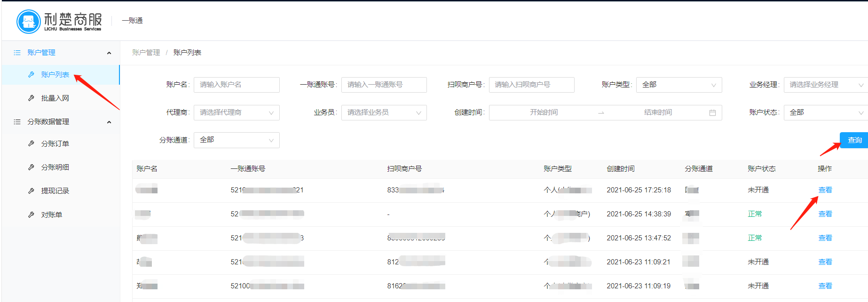Click the 账户管理 breadcrumb link
The width and height of the screenshot is (868, 302).
[146, 53]
